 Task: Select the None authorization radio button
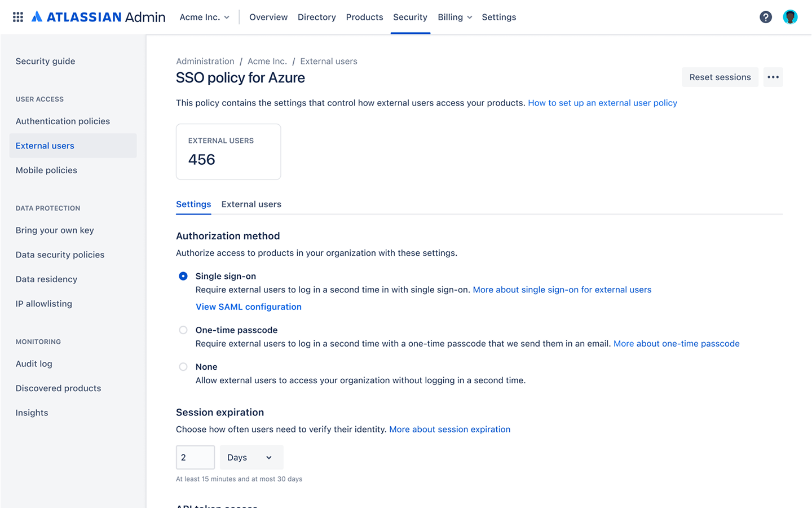(x=183, y=367)
